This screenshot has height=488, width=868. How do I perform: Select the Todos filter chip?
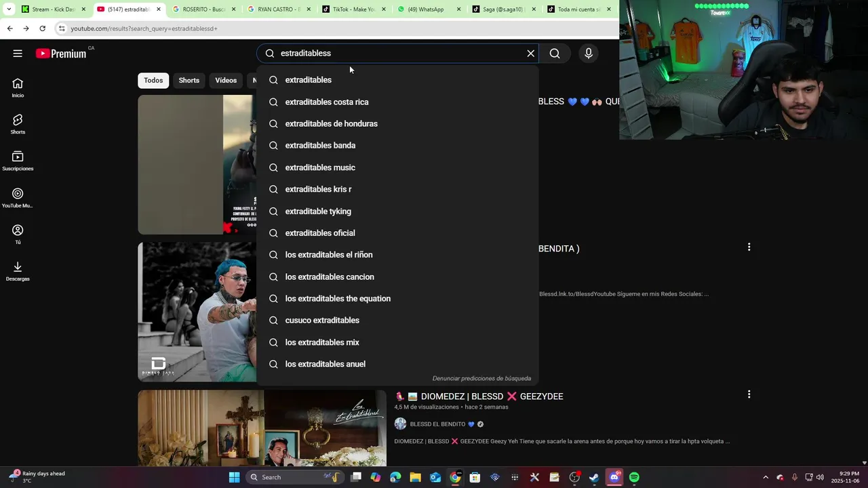[x=153, y=81]
